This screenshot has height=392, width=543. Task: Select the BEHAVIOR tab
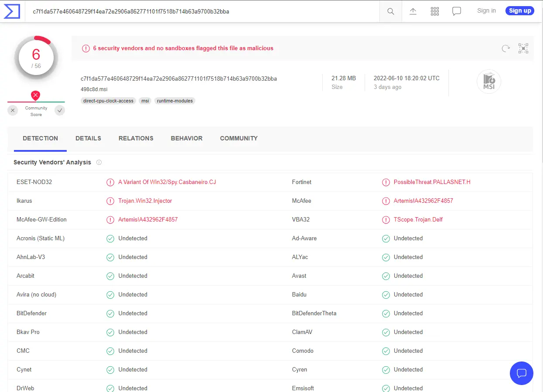187,138
